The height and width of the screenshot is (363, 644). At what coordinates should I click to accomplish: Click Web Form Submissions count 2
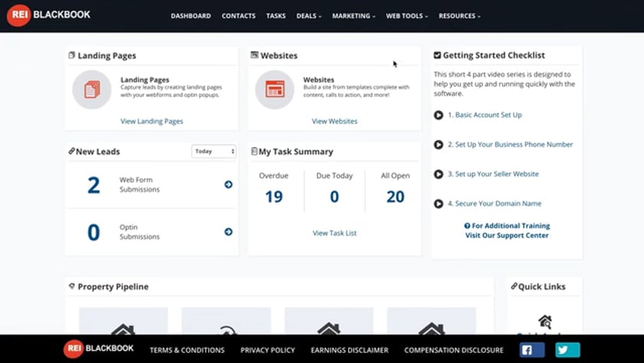point(94,185)
